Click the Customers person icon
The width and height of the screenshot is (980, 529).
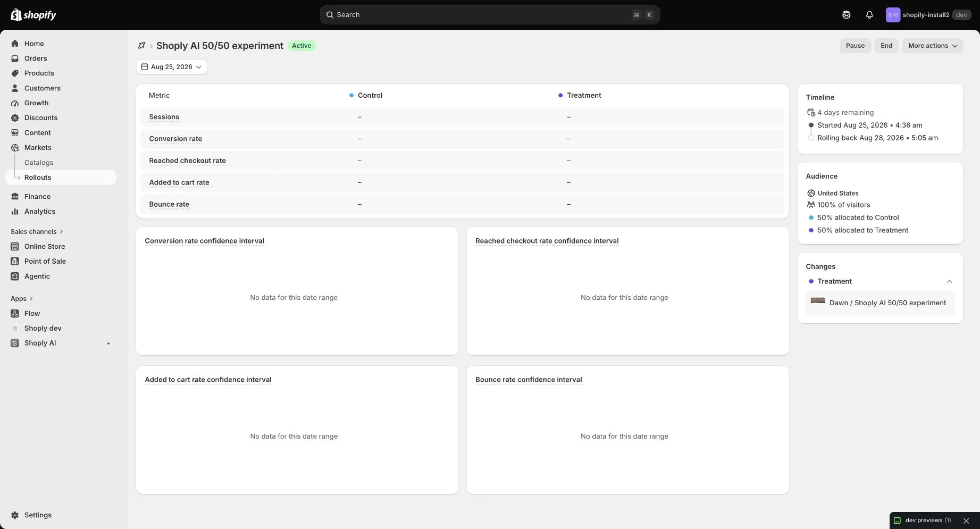pos(15,88)
